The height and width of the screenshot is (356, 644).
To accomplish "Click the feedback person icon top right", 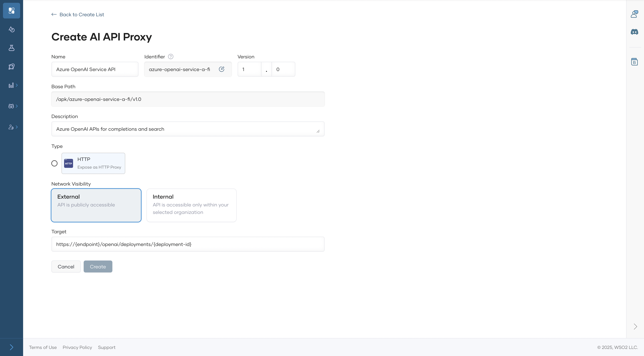I will (634, 14).
